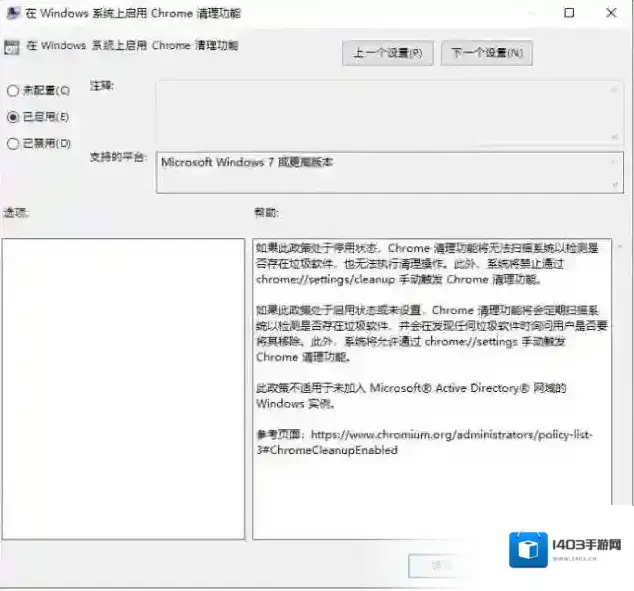Click the help panel scroll up arrow
The image size is (634, 591).
click(621, 246)
